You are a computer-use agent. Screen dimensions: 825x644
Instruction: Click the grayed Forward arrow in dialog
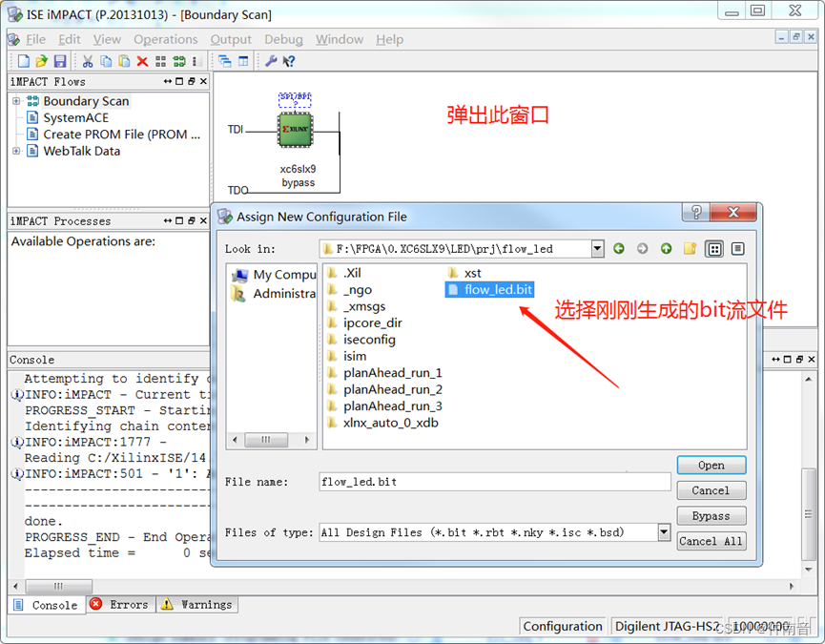coord(643,248)
